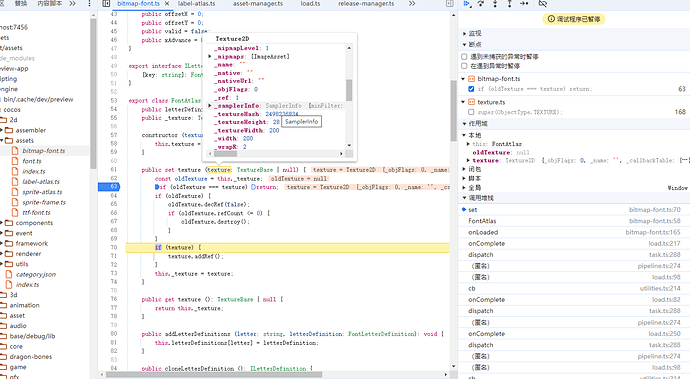Viewport: 690px width, 379px height.
Task: Uncheck the line 63 oldTexture breakpoint
Action: click(471, 88)
